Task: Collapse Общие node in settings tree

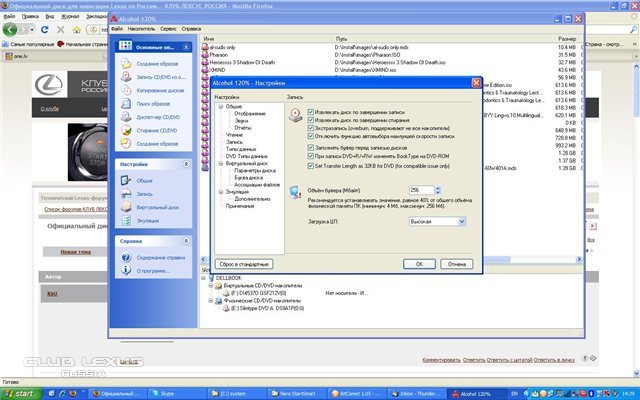Action: (221, 107)
